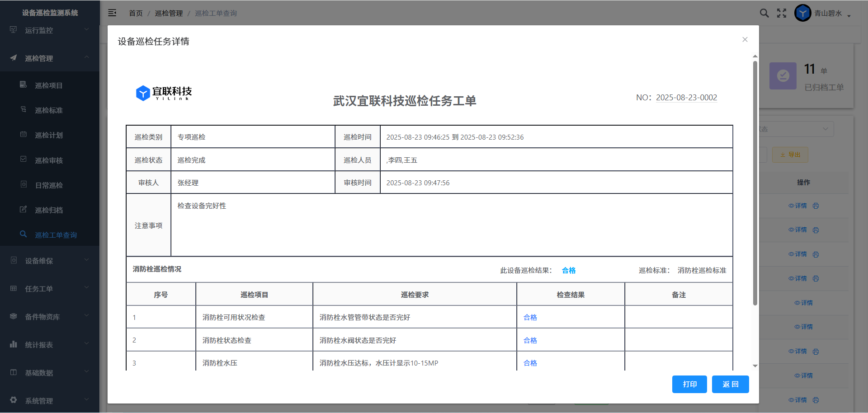The height and width of the screenshot is (413, 868).
Task: Click the 宜联科技 logo in work order
Action: click(x=164, y=93)
